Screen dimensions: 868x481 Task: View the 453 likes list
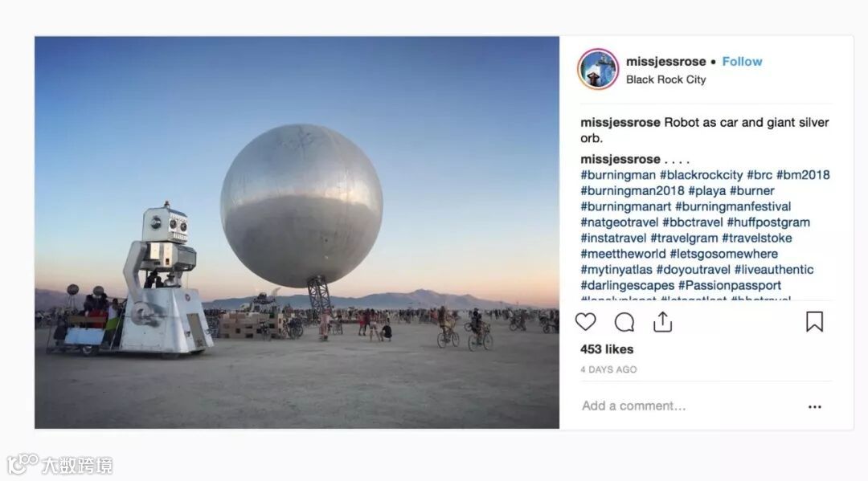click(x=607, y=349)
